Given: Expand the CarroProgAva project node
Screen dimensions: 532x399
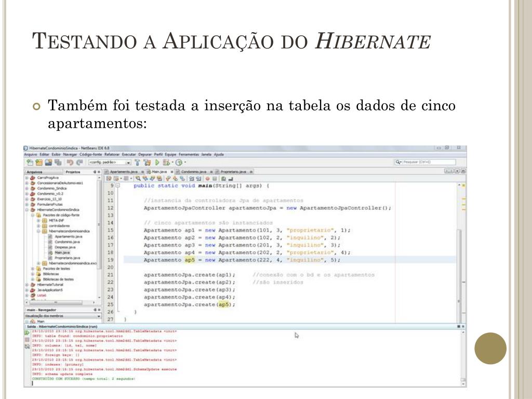Looking at the screenshot, I should (26, 178).
